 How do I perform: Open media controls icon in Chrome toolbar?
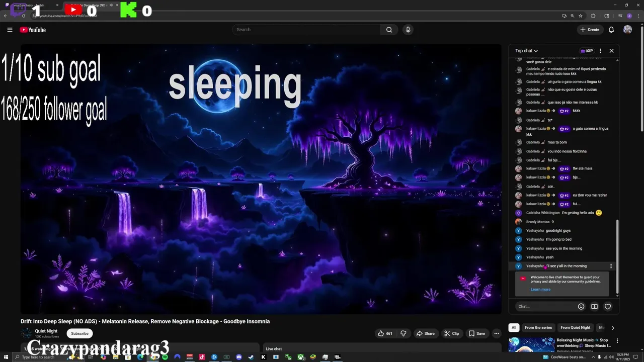pyautogui.click(x=620, y=16)
